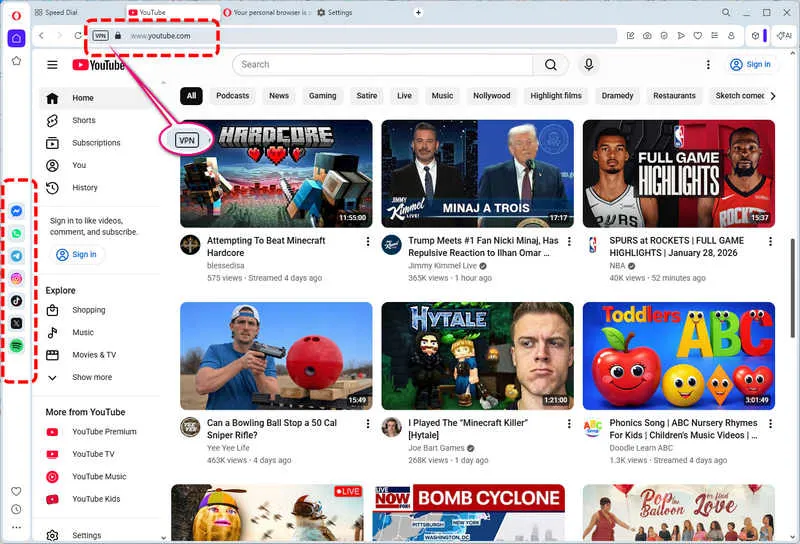Screen dimensions: 800x544
Task: Toggle the VPN badge in the address bar
Action: pyautogui.click(x=101, y=36)
